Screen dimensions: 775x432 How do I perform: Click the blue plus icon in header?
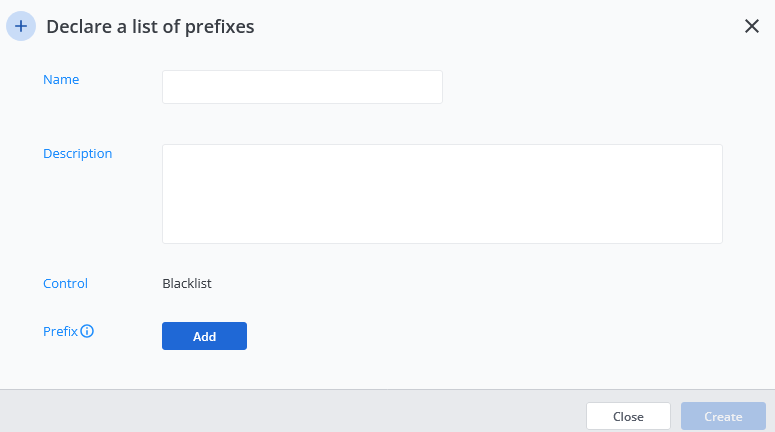21,26
